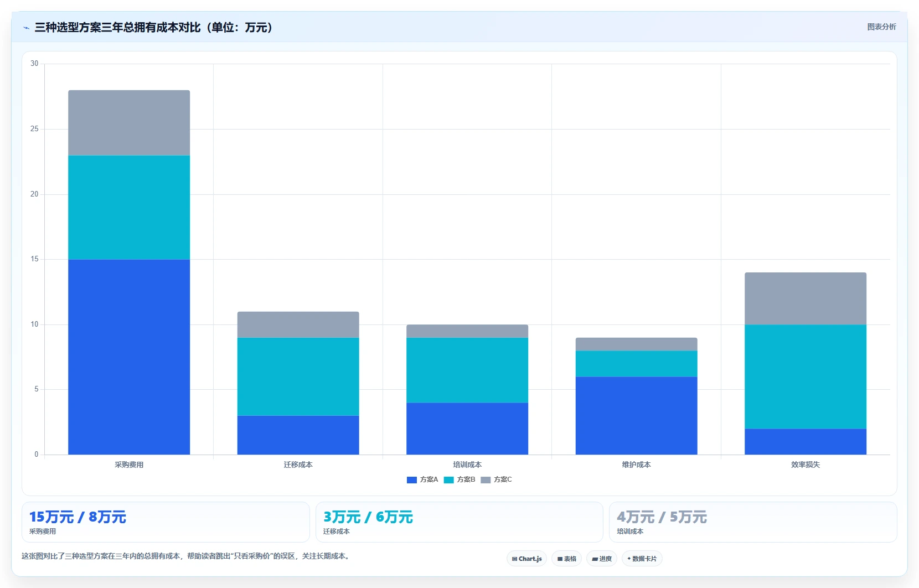Click the 方案C legend label text
The width and height of the screenshot is (919, 588).
pos(503,479)
